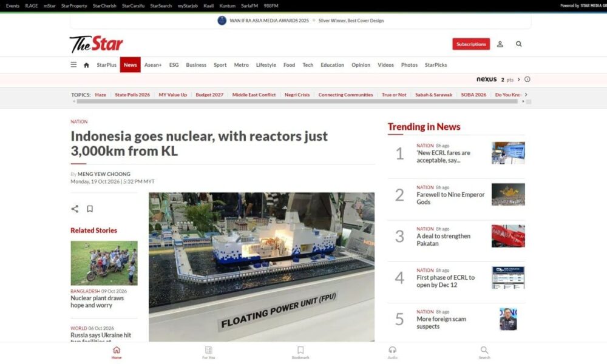Image resolution: width=607 pixels, height=364 pixels.
Task: Click the nexus info icon
Action: pos(527,79)
